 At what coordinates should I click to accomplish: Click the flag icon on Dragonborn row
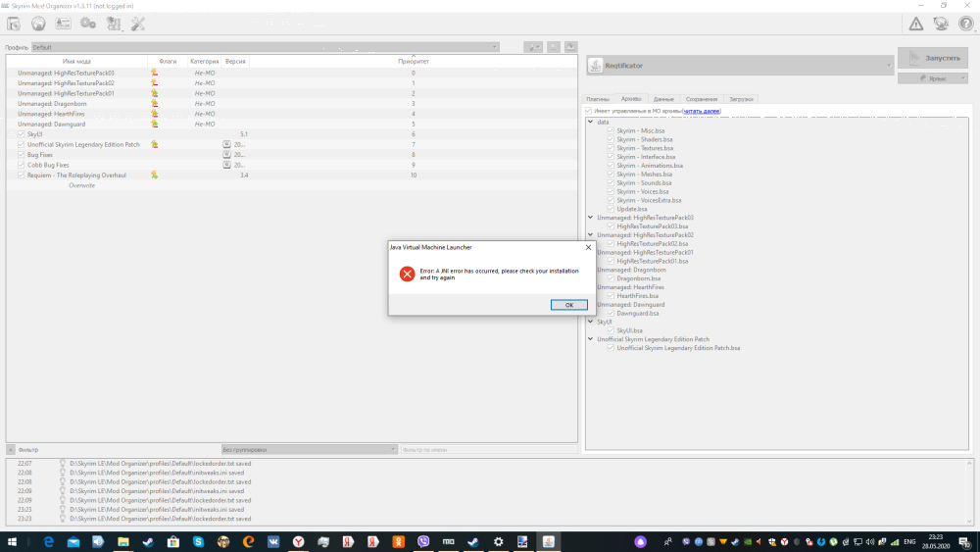[x=155, y=103]
